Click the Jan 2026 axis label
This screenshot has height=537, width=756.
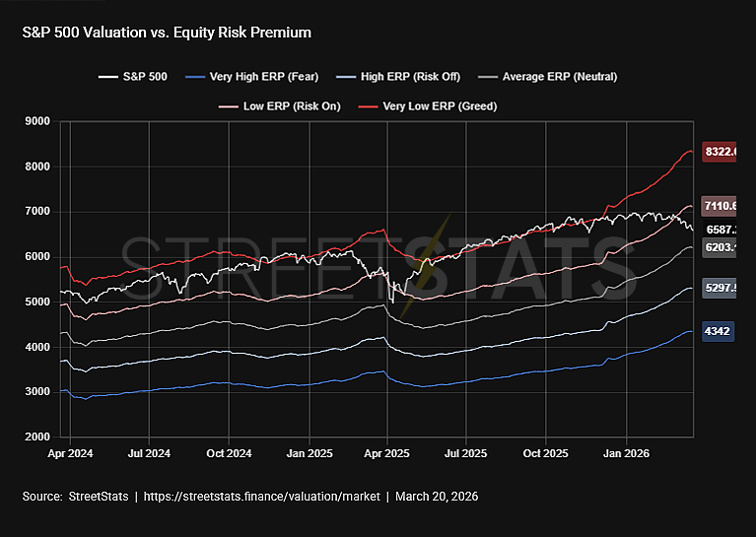626,453
